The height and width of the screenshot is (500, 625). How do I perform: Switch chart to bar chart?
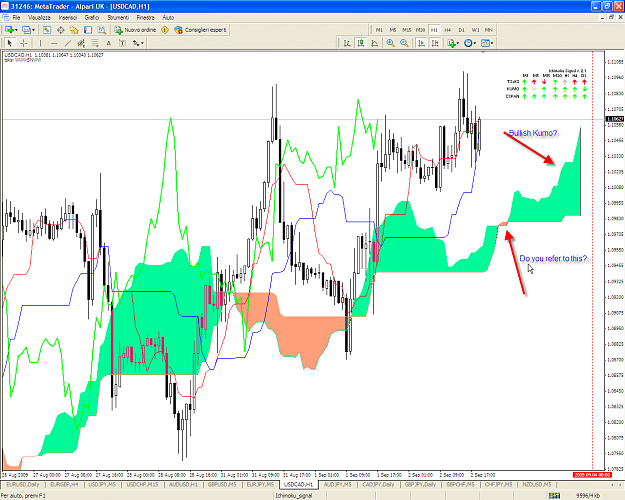(x=347, y=43)
